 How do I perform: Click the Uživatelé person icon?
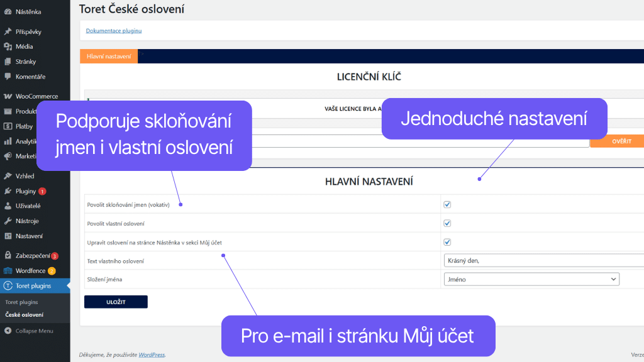pos(8,206)
